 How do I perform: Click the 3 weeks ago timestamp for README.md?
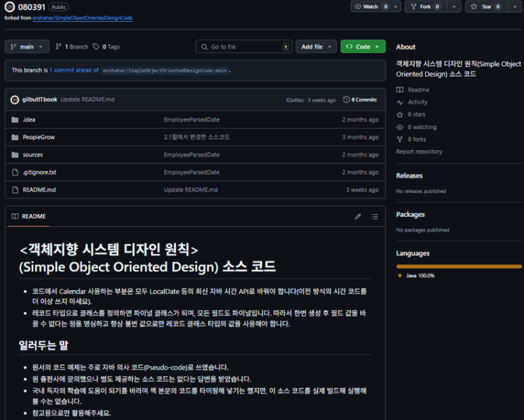point(362,190)
